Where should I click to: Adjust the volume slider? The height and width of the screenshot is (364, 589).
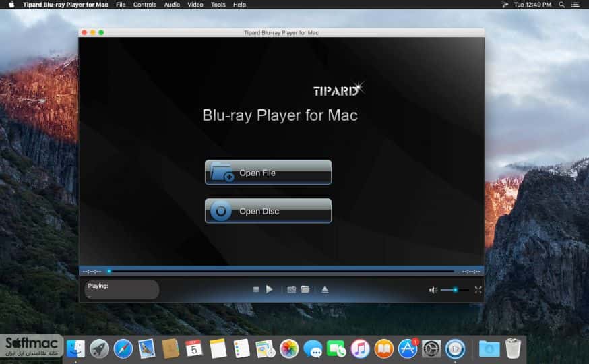pyautogui.click(x=455, y=290)
